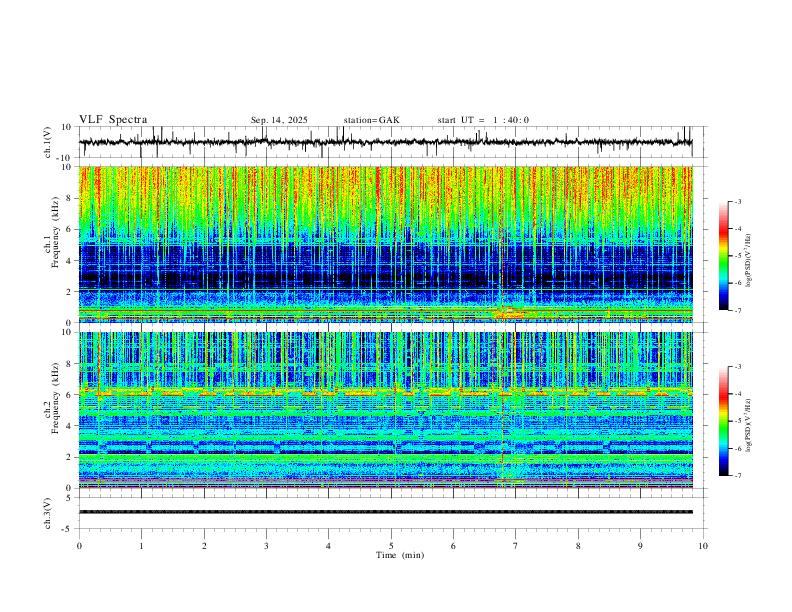The width and height of the screenshot is (792, 612).
Task: Click the "5" tick on Time axis
Action: pyautogui.click(x=391, y=546)
